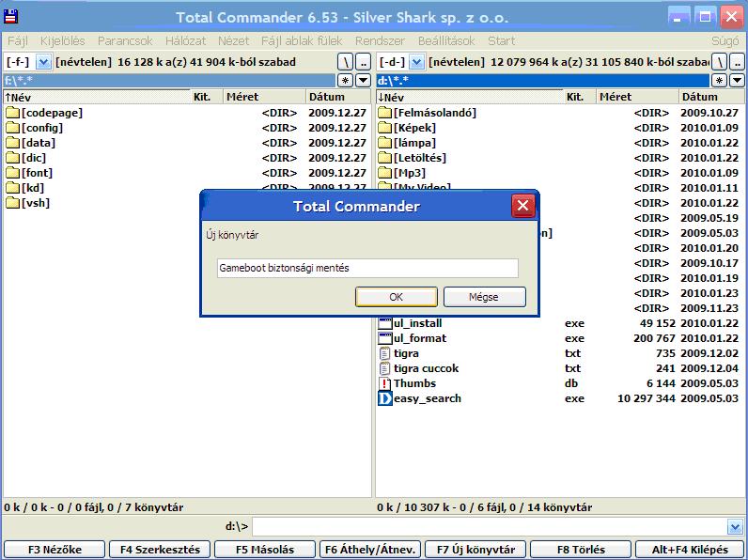Go to root directory in right panel
The width and height of the screenshot is (748, 560).
tap(718, 62)
